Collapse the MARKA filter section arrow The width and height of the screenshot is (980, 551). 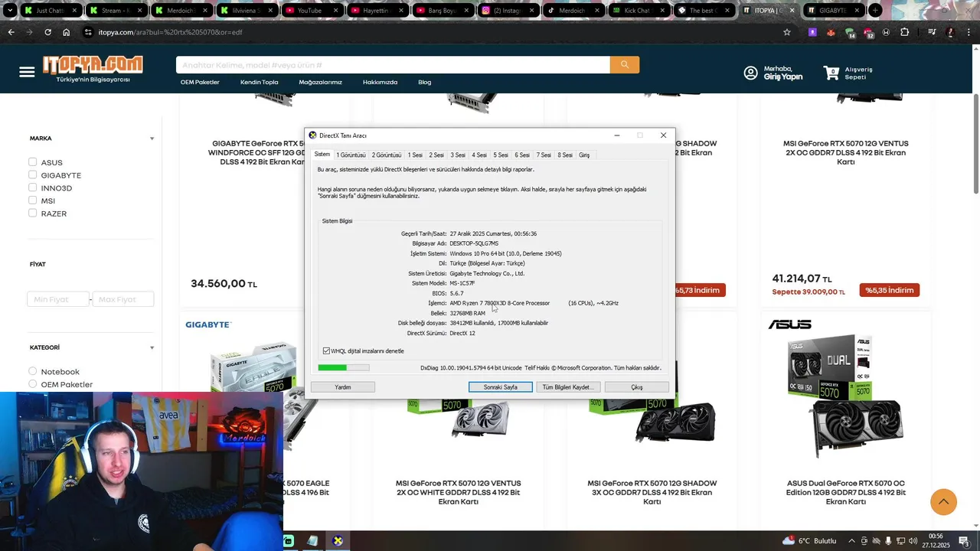click(x=152, y=139)
